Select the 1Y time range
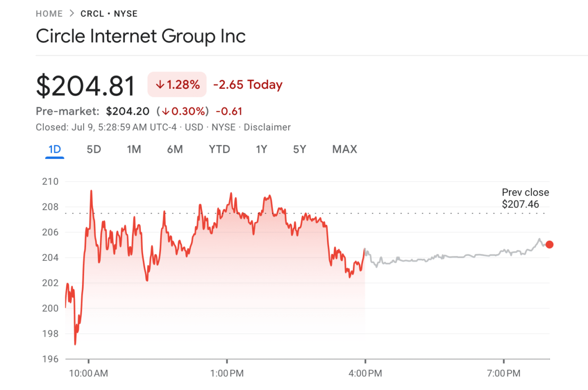This screenshot has height=390, width=588. pyautogui.click(x=262, y=149)
